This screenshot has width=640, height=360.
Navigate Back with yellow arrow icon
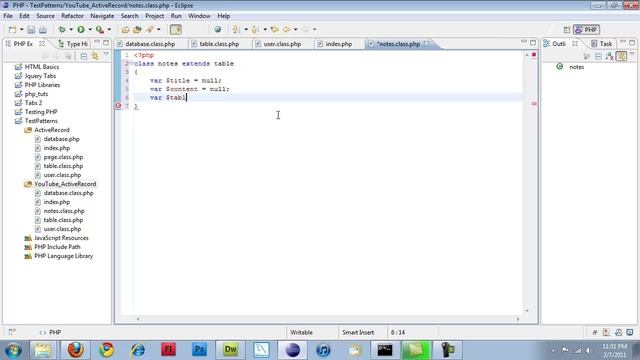pyautogui.click(x=287, y=29)
